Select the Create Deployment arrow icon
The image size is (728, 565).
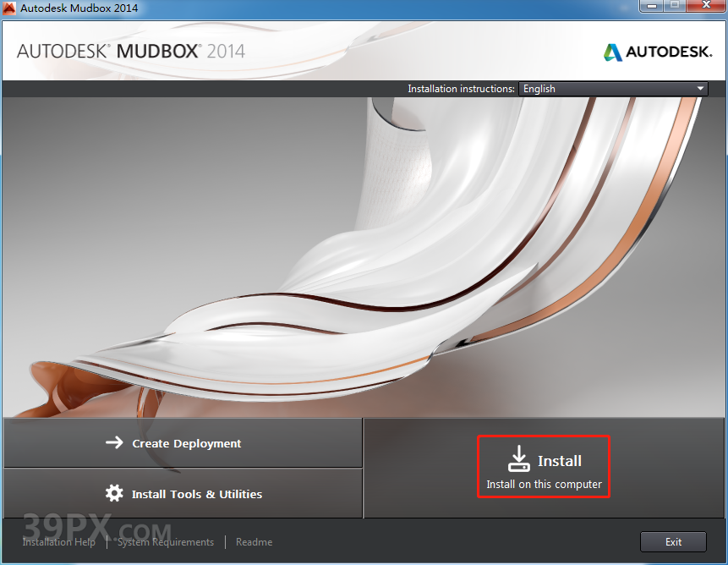click(x=114, y=442)
